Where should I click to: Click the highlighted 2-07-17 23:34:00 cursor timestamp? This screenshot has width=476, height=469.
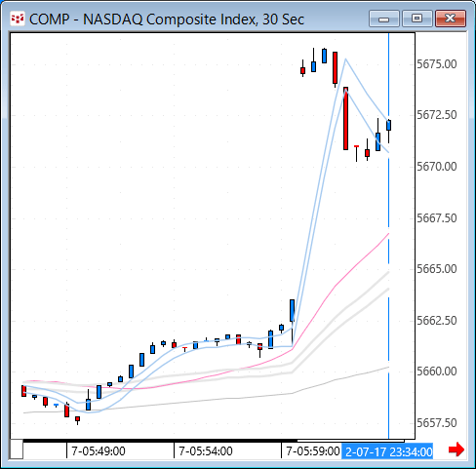pyautogui.click(x=387, y=451)
